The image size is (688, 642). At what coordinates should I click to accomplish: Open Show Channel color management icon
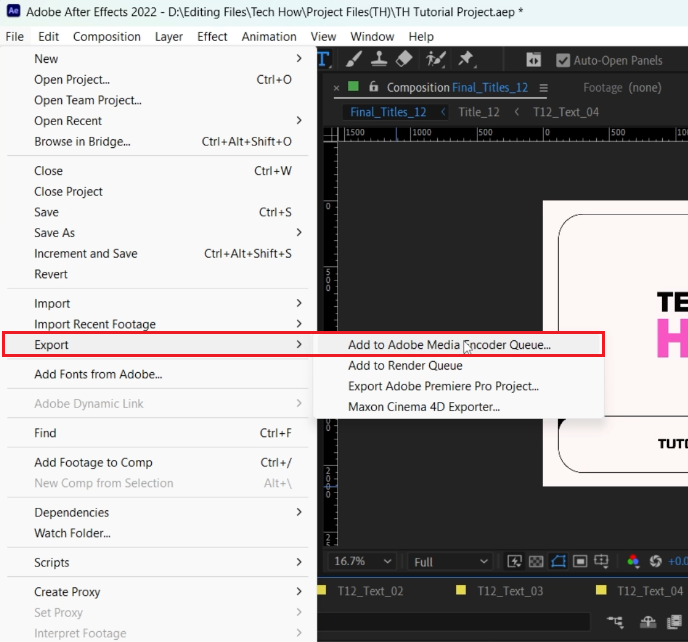[632, 562]
